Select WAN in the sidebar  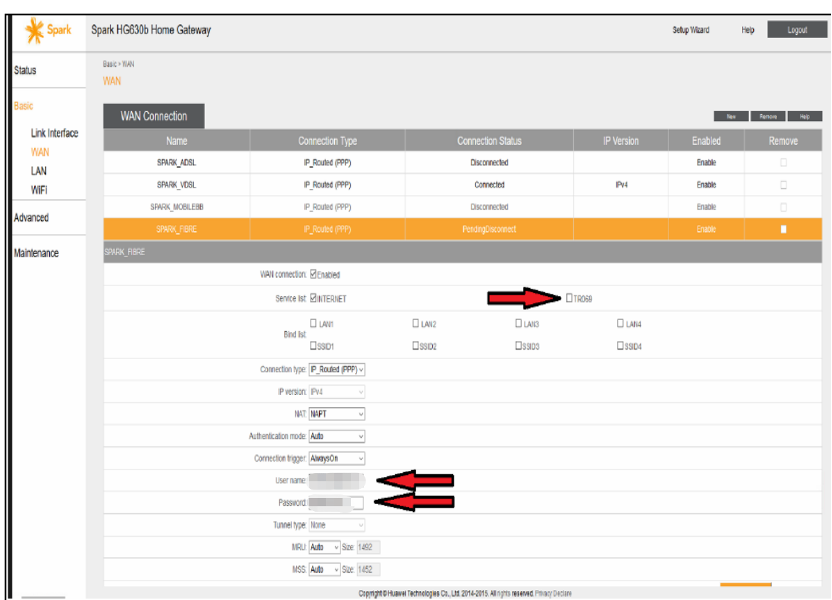tap(40, 152)
